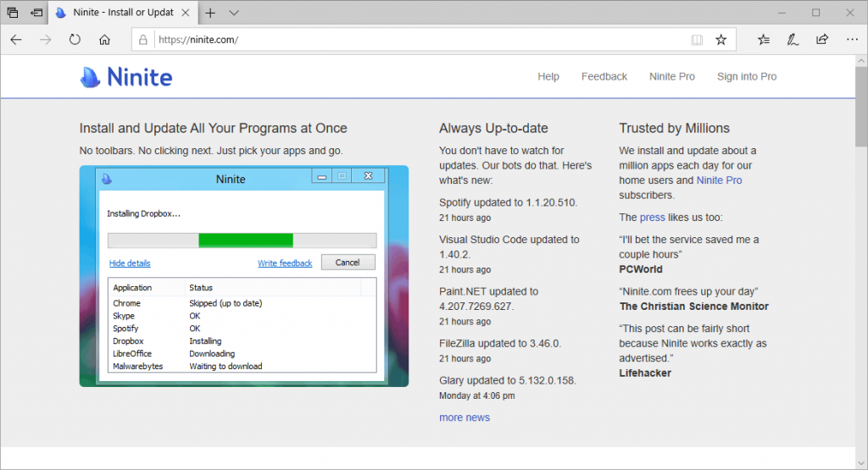Click the Ninite installer screenshot image
The width and height of the screenshot is (868, 470).
point(244,276)
